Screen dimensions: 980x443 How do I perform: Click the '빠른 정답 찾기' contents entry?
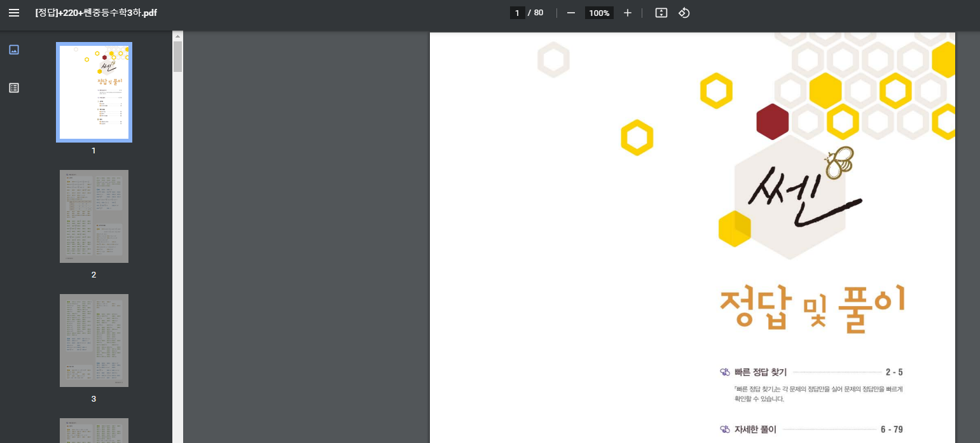761,372
